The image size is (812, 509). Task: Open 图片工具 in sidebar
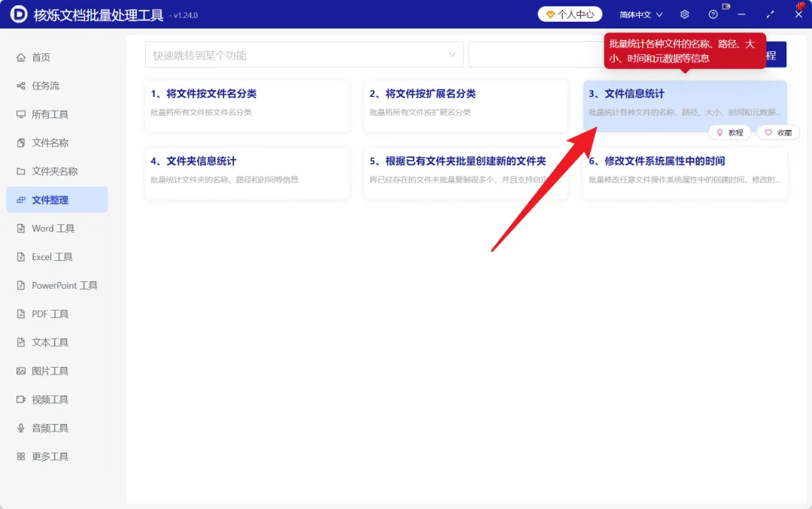pos(57,371)
